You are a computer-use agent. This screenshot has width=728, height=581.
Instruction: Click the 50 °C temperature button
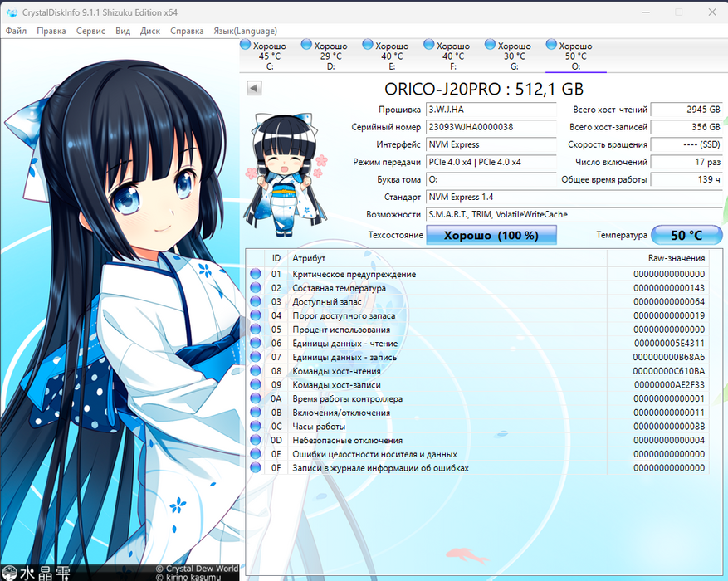pyautogui.click(x=686, y=236)
